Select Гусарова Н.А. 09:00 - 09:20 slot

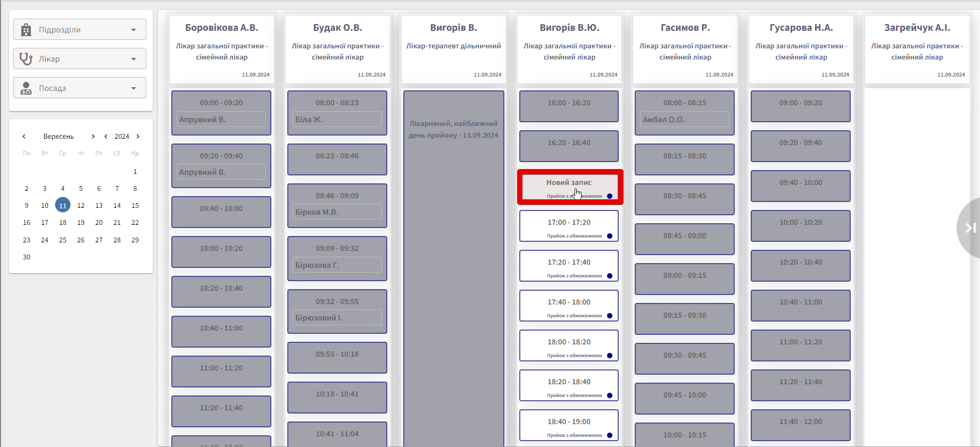coord(800,106)
